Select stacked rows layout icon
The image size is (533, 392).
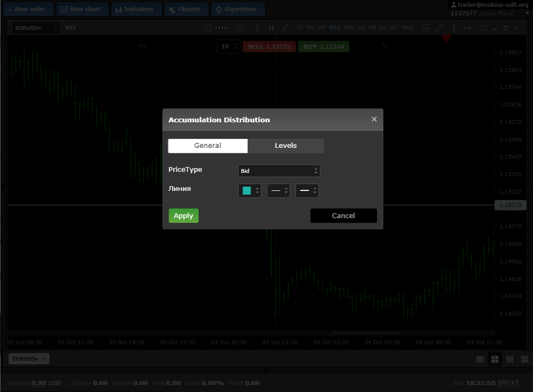[524, 359]
